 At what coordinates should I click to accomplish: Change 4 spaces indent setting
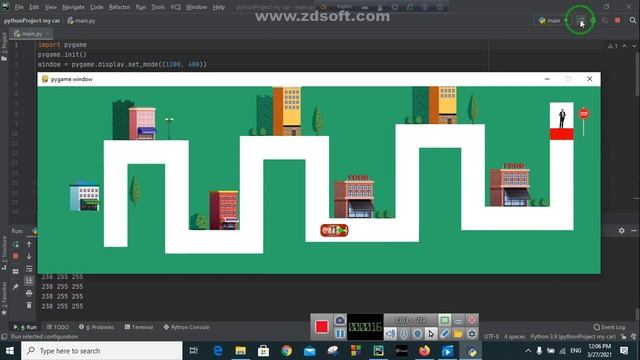pos(514,337)
